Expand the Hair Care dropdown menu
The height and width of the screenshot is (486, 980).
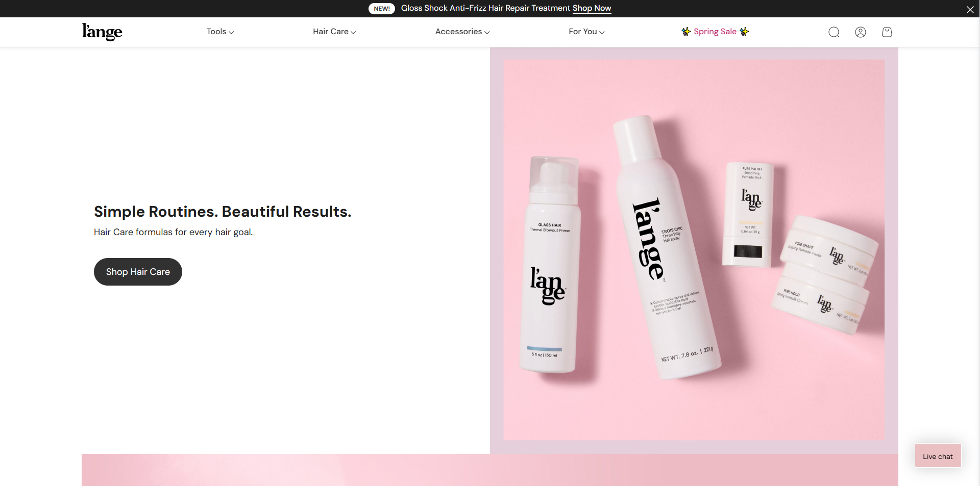tap(334, 32)
